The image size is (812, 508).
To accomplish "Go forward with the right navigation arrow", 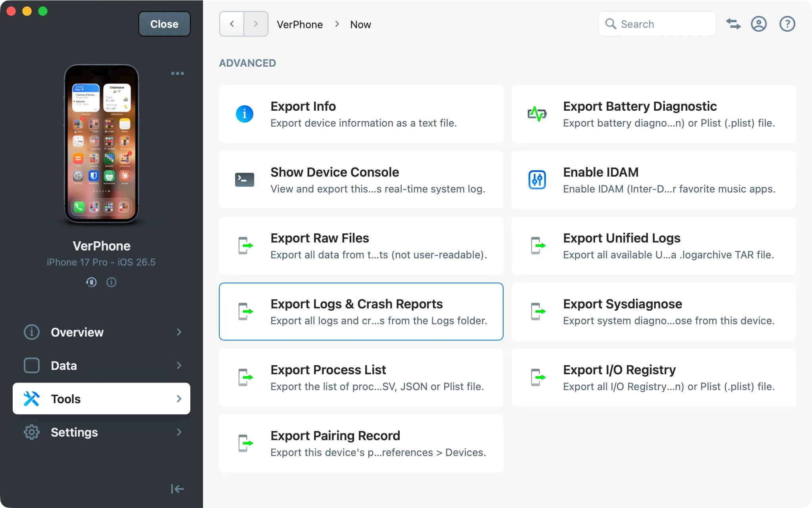I will click(x=256, y=24).
